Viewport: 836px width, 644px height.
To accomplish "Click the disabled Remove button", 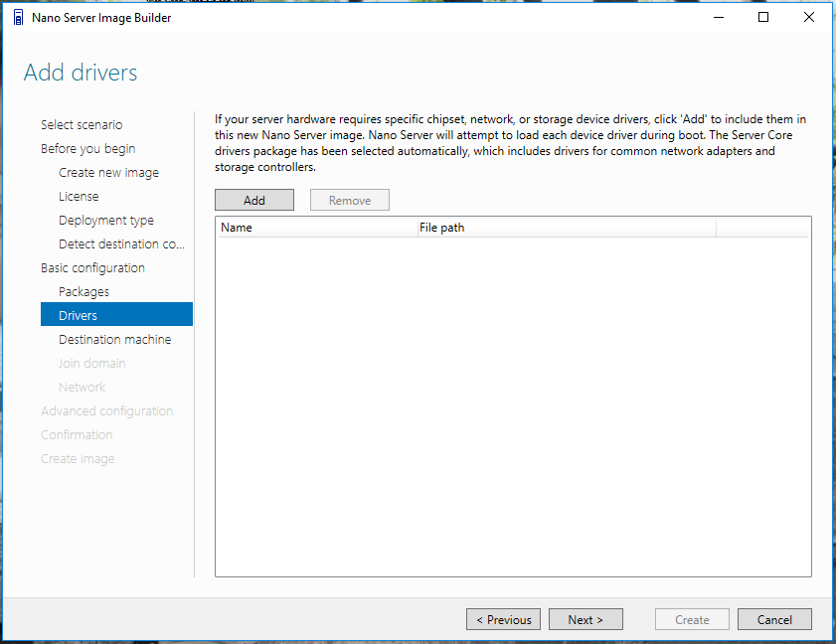I will 350,200.
